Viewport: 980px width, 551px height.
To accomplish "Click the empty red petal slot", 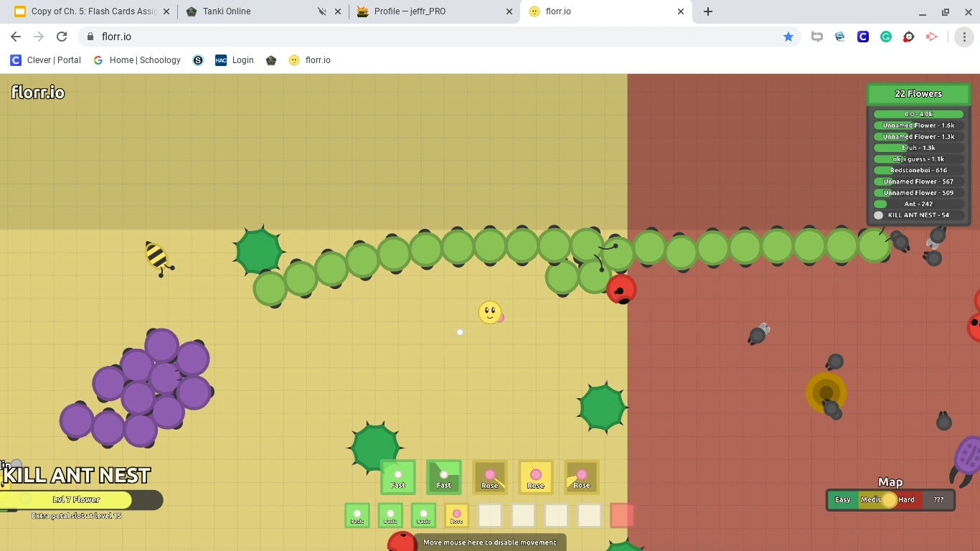I will coord(621,515).
